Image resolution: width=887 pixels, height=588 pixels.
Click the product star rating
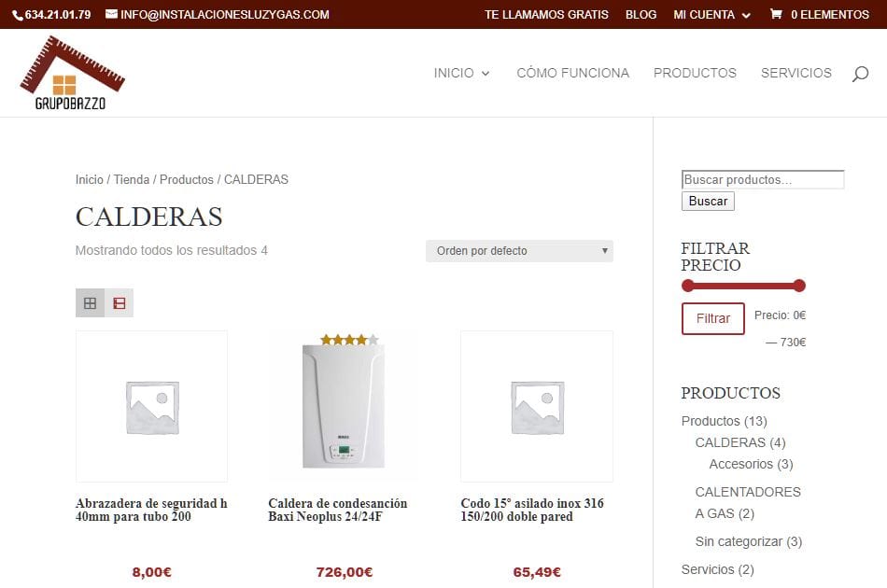click(349, 340)
